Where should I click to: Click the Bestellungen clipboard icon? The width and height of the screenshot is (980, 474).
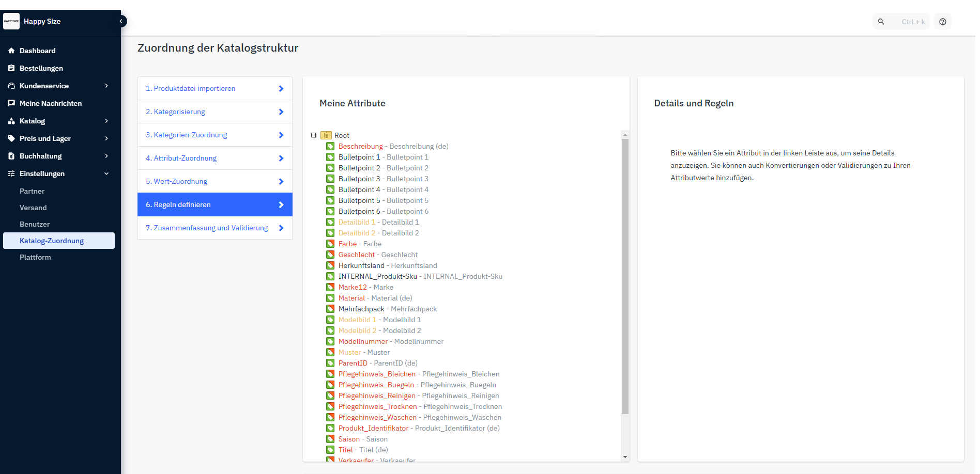click(x=11, y=68)
